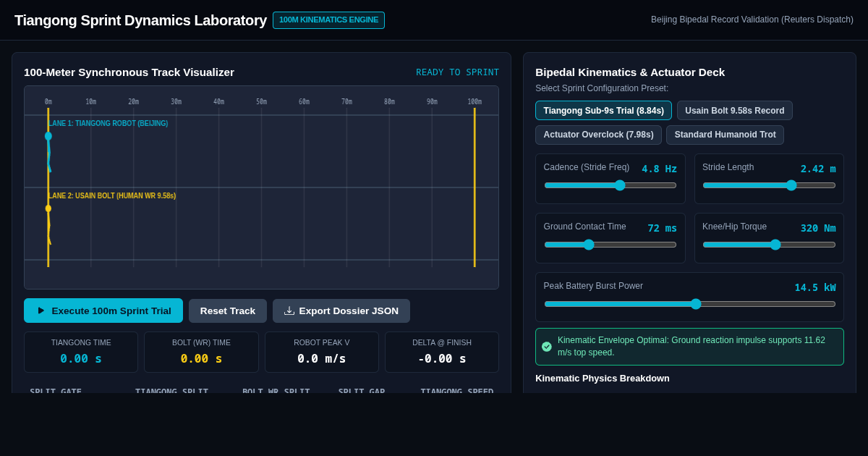Adjust the Ground Contact Time slider
The image size is (868, 456).
610,245
